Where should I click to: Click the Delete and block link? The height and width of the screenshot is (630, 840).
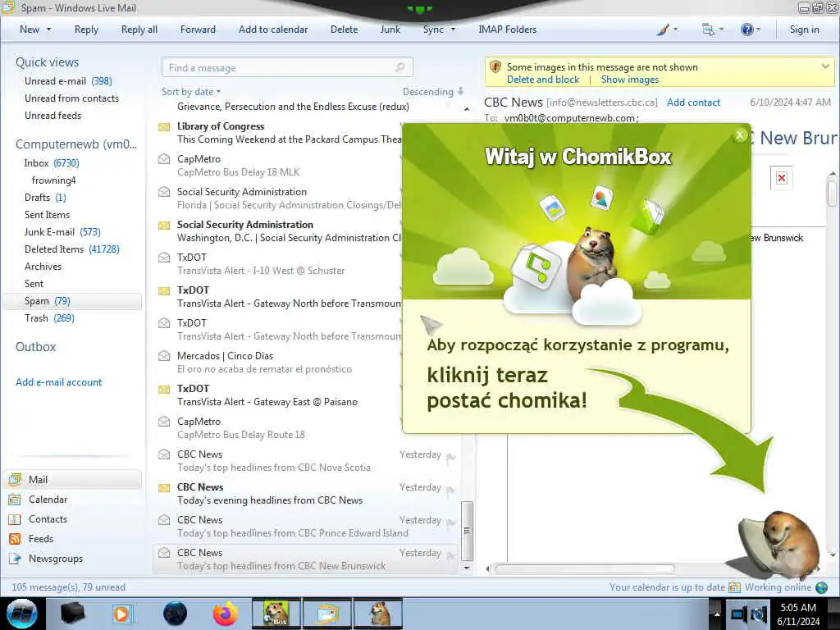pyautogui.click(x=543, y=80)
